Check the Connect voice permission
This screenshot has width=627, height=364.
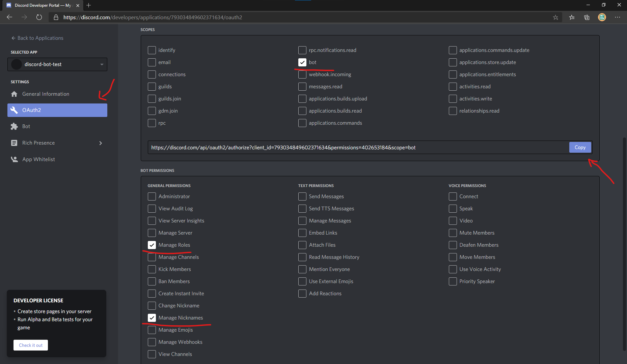click(453, 196)
